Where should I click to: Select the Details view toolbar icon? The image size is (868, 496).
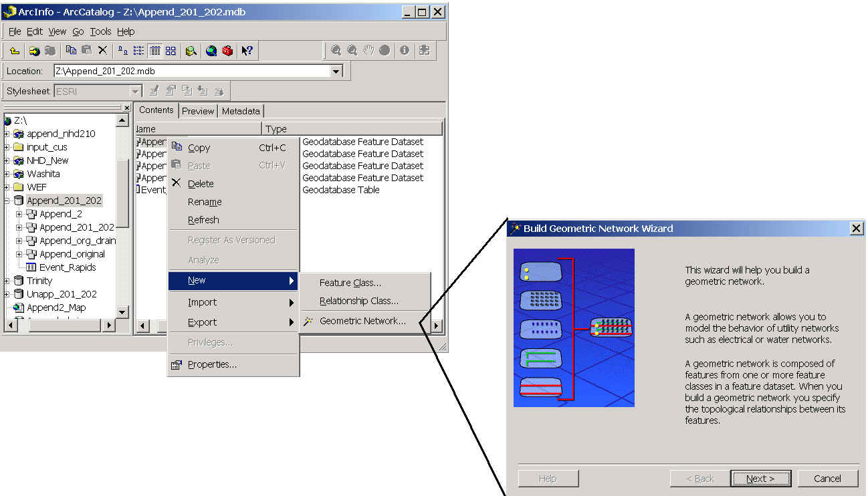(154, 51)
